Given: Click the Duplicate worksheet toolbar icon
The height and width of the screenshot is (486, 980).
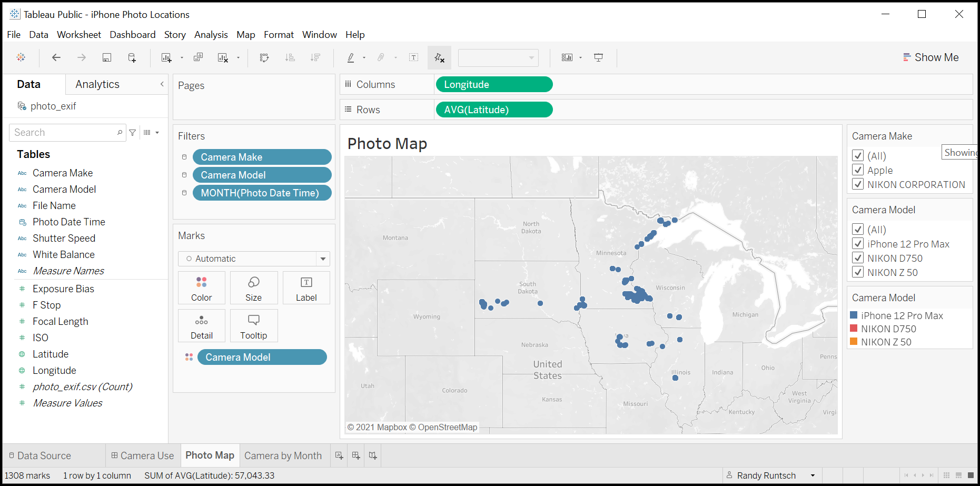Looking at the screenshot, I should (x=198, y=57).
